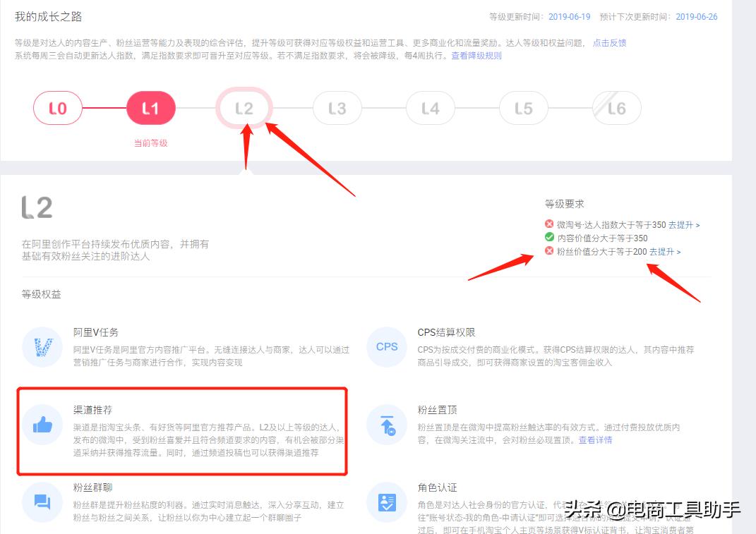
Task: Click the 我的成长之路 page title
Action: [49, 16]
